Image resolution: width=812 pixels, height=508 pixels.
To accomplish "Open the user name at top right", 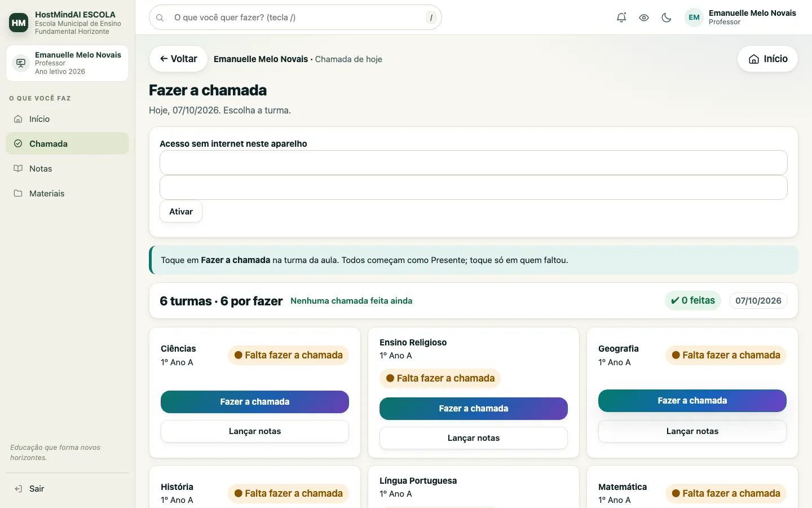I will (x=752, y=13).
